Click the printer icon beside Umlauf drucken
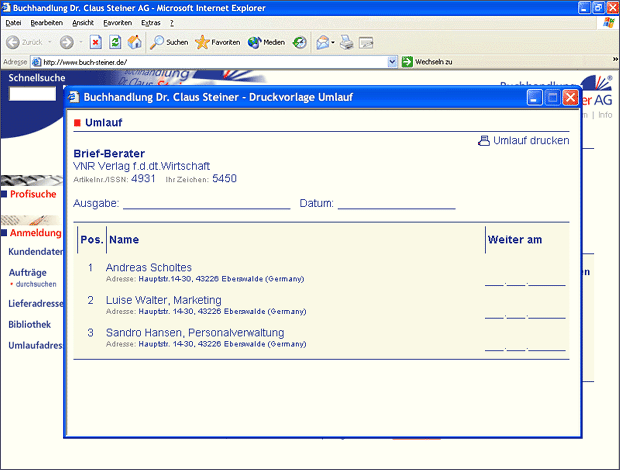The height and width of the screenshot is (470, 620). pos(484,140)
